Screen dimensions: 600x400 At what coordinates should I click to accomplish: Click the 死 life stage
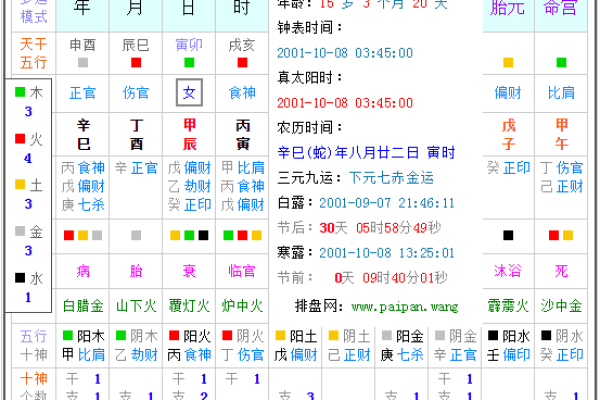pos(561,271)
